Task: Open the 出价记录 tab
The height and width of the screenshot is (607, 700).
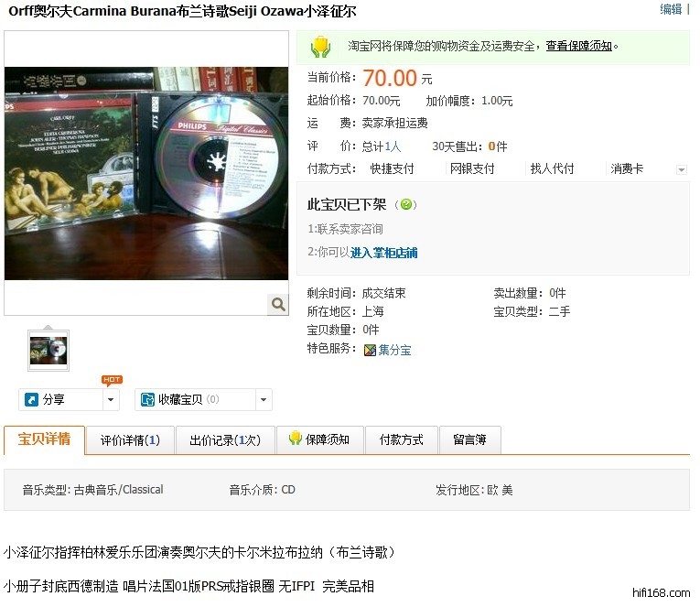Action: point(225,440)
